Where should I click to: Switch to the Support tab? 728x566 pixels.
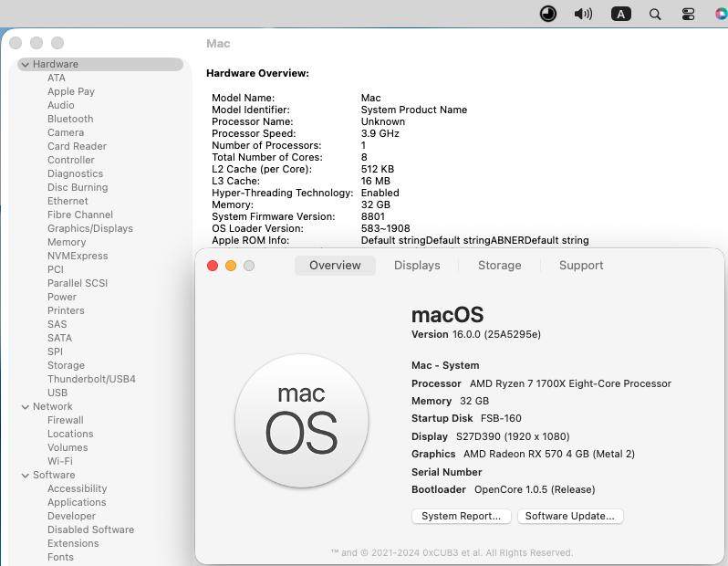[x=581, y=266]
